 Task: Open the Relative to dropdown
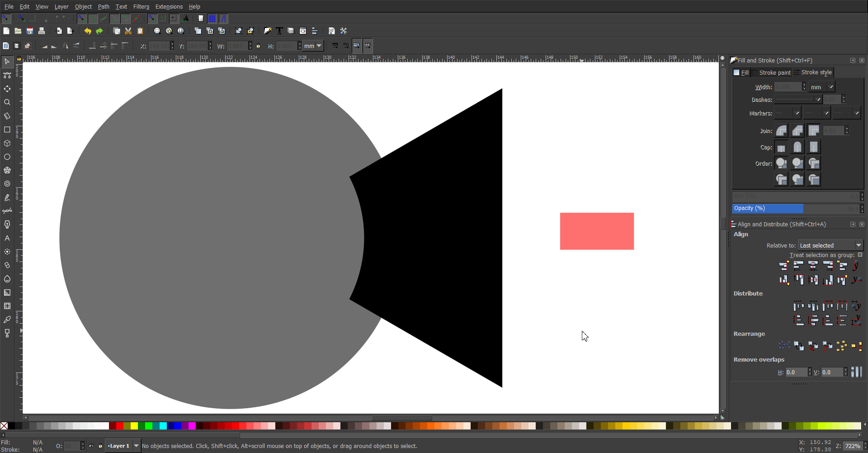[x=830, y=245]
